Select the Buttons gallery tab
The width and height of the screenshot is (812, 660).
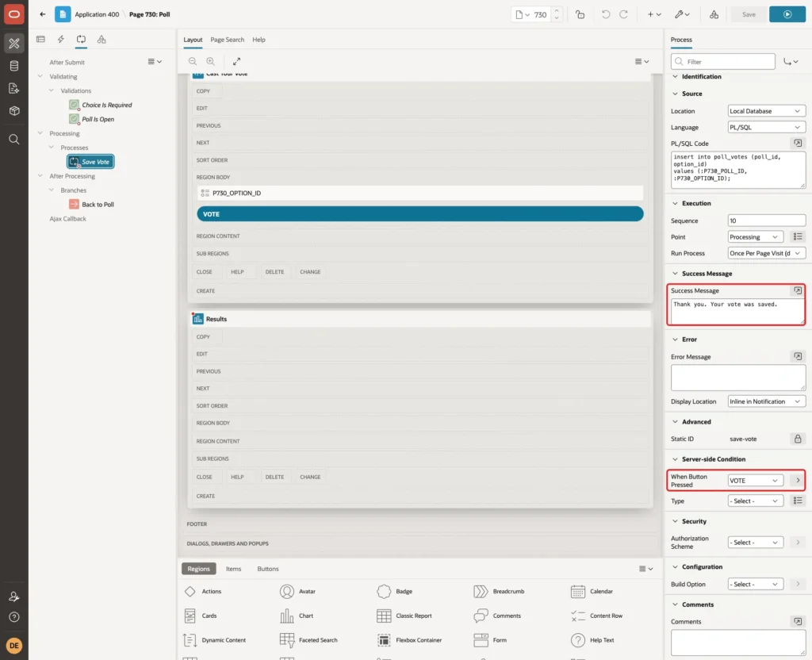point(268,569)
